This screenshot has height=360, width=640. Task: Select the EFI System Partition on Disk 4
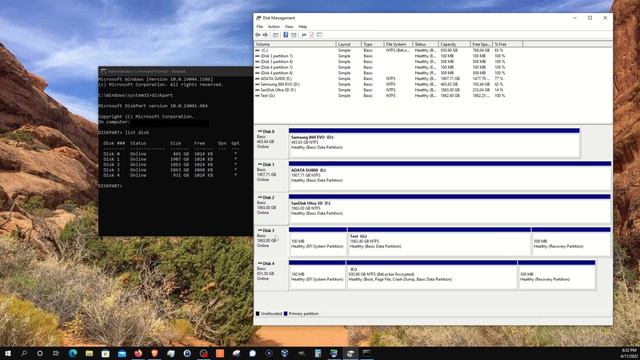click(317, 275)
